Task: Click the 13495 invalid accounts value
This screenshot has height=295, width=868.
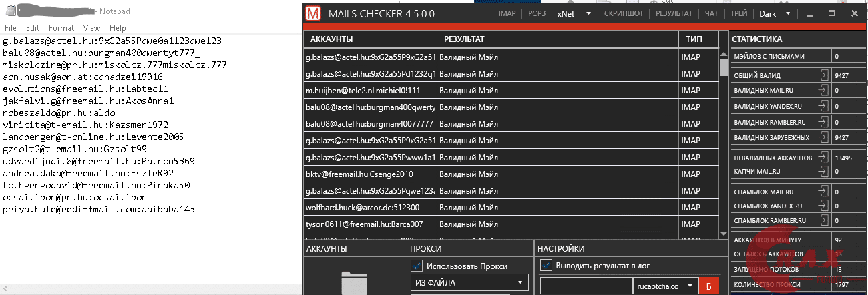Action: 843,158
